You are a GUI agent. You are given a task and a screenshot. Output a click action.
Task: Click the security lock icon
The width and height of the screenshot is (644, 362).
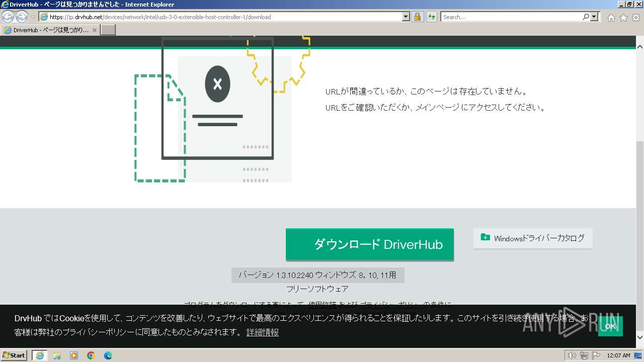click(x=417, y=17)
